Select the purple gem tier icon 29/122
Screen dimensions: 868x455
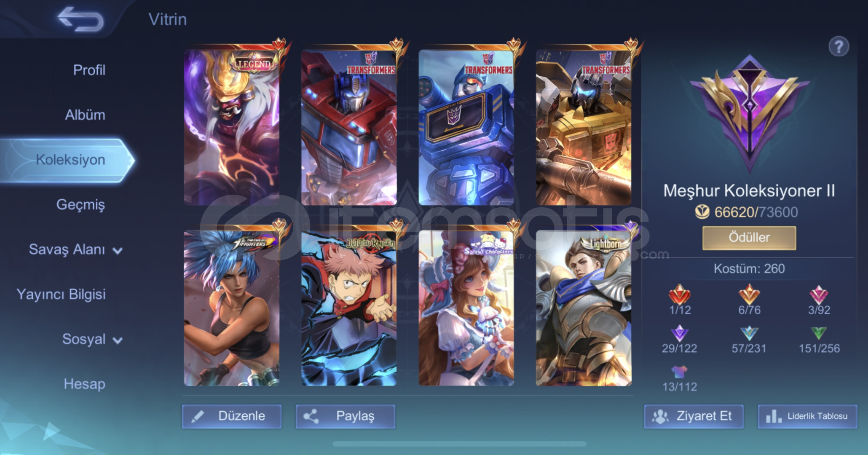point(679,333)
